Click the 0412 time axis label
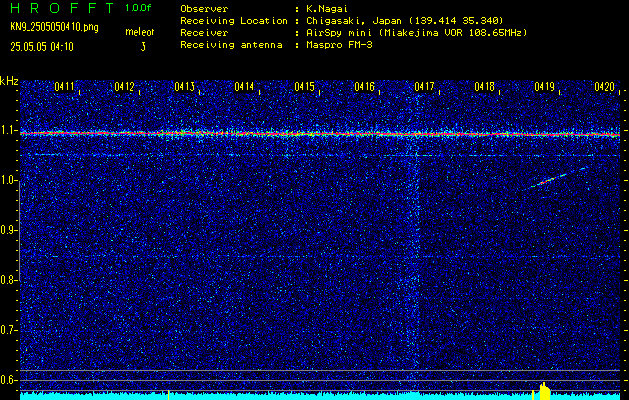This screenshot has width=629, height=400. click(x=124, y=87)
